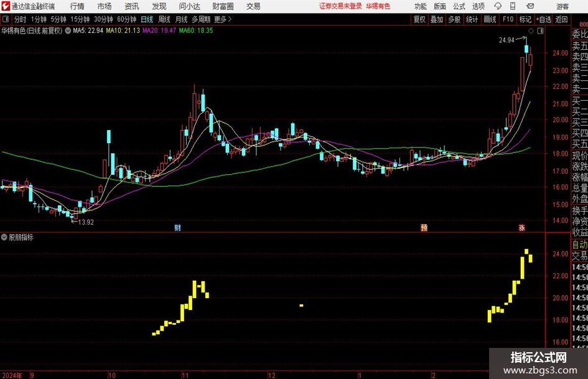Click the 证券交易未登录 login link
This screenshot has height=379, width=588.
point(340,6)
